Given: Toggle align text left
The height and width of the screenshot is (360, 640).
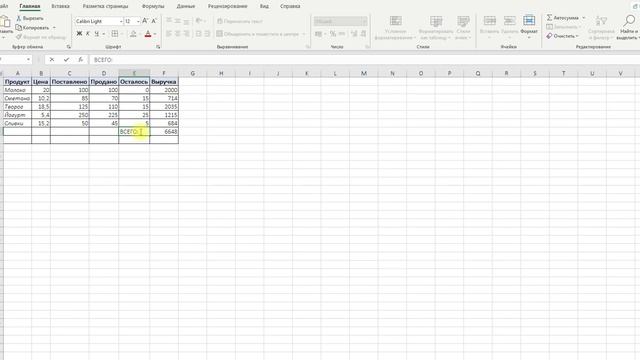Looking at the screenshot, I should point(169,33).
